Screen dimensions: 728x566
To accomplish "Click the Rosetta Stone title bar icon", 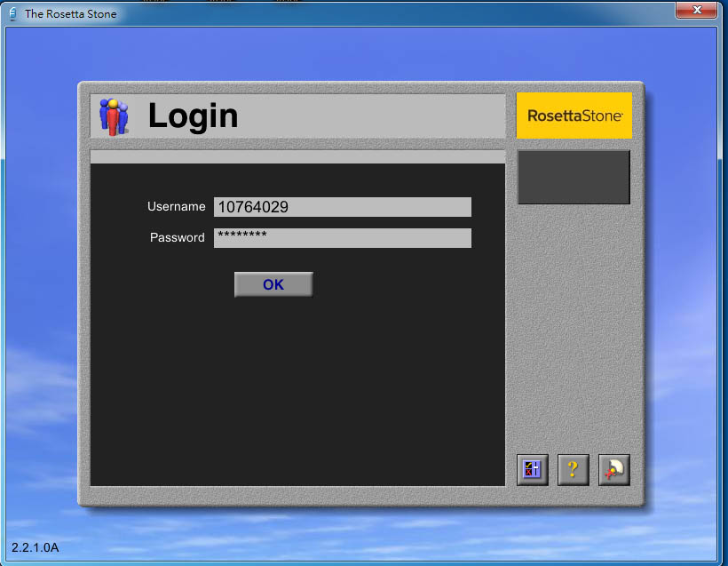I will pos(12,14).
